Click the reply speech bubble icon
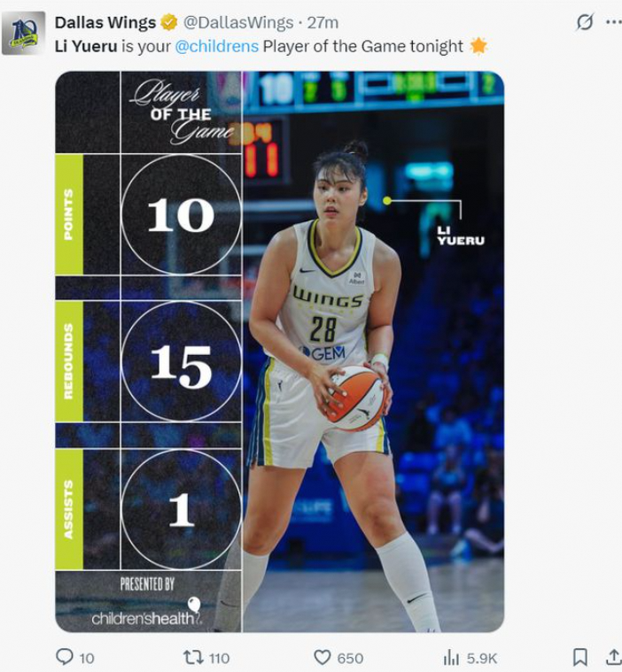622x672 pixels. coord(65,657)
